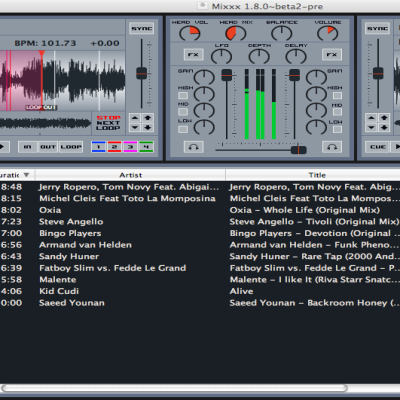Click the HEAD VOL knob
Image resolution: width=400 pixels, height=400 pixels.
(x=189, y=33)
